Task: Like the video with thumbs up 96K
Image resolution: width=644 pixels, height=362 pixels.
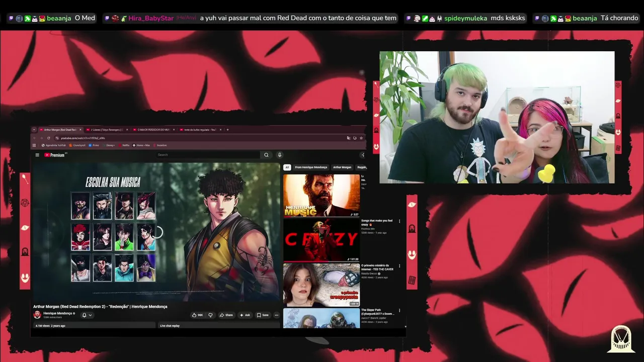Action: (197, 315)
